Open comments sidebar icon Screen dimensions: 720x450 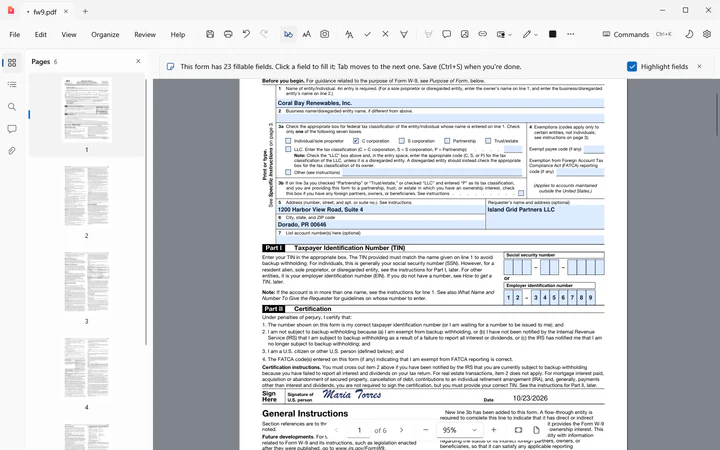point(12,129)
